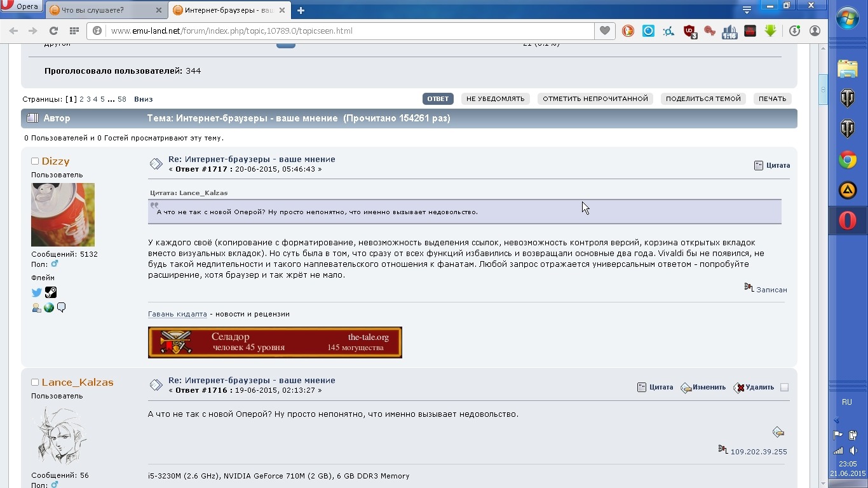
Task: Open Lance_Kalzas user profile link
Action: click(x=78, y=383)
